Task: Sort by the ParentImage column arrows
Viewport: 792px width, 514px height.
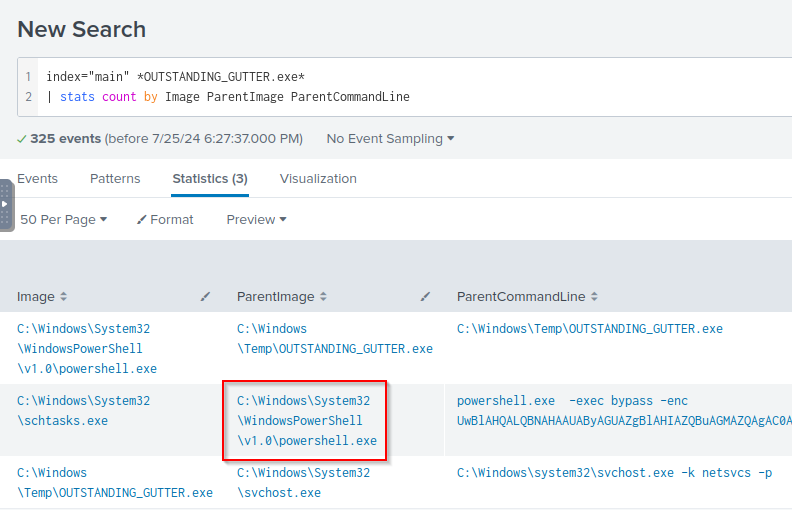Action: tap(324, 297)
